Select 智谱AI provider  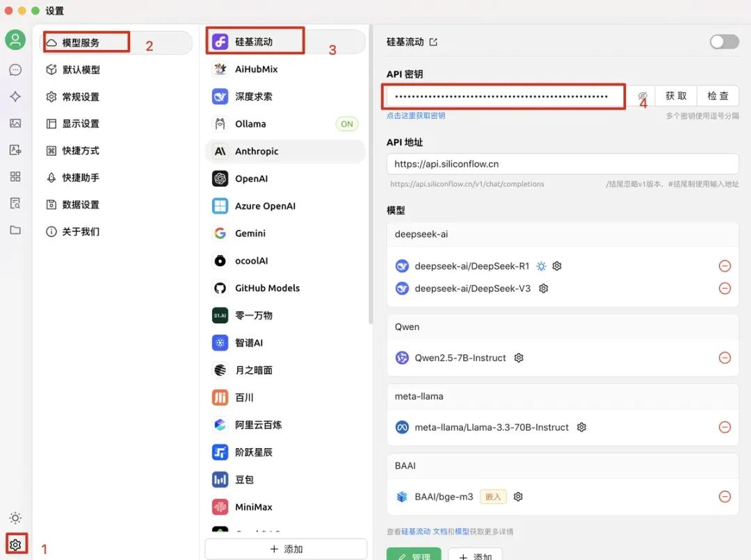(x=286, y=343)
